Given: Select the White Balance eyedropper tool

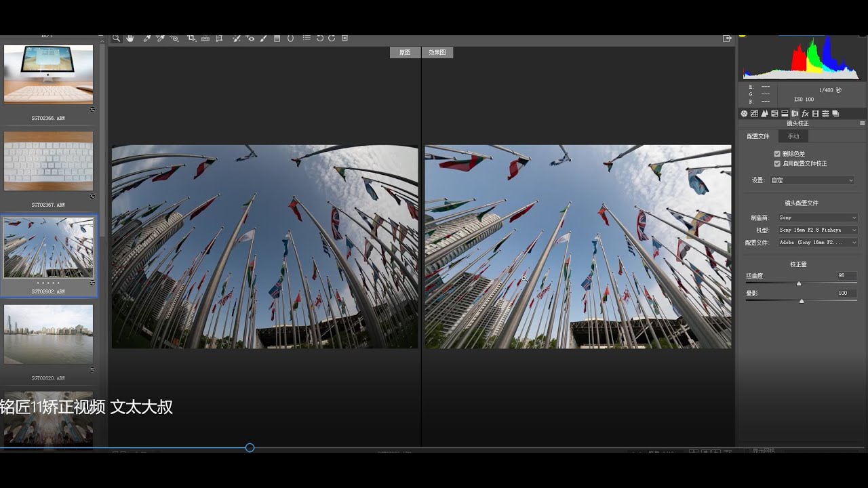Looking at the screenshot, I should tap(146, 39).
